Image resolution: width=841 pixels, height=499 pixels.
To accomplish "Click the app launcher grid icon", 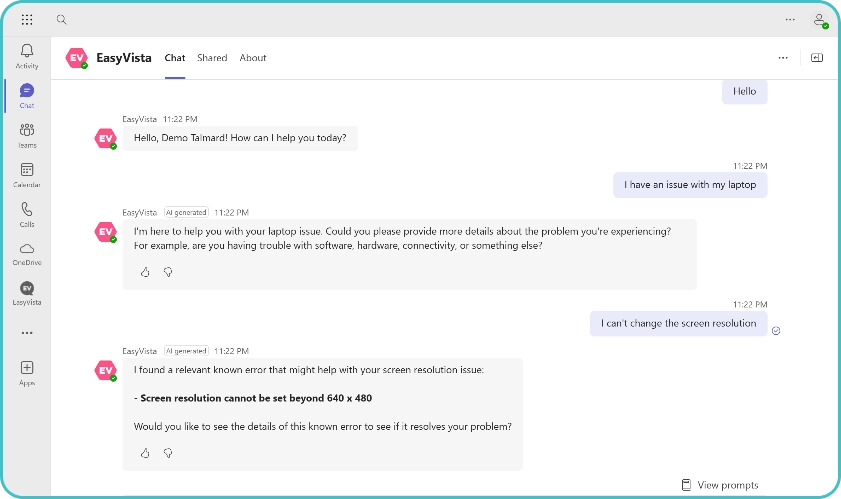I will (27, 19).
